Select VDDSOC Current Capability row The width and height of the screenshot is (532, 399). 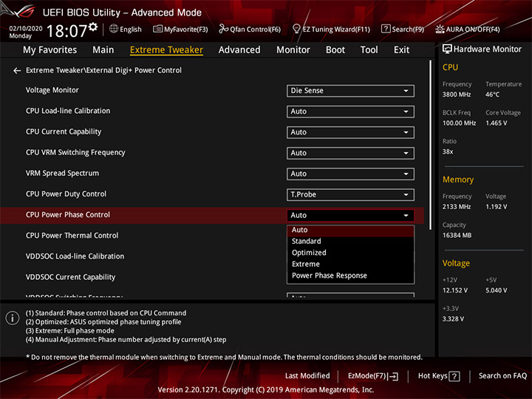click(71, 277)
